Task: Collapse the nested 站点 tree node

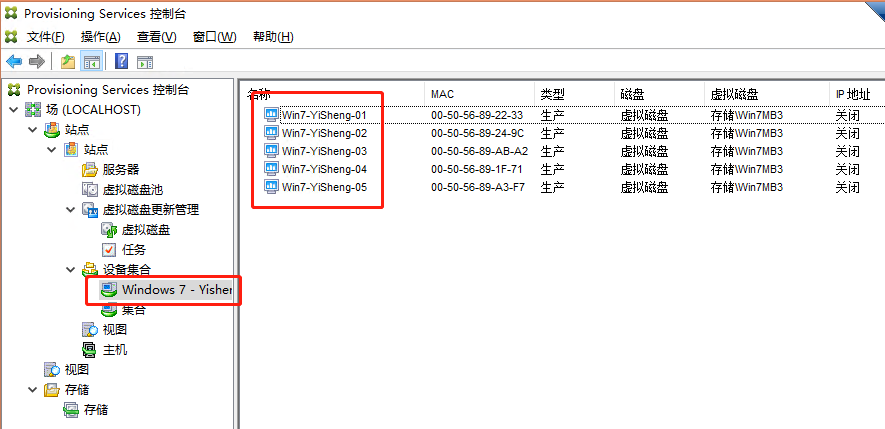Action: click(51, 150)
